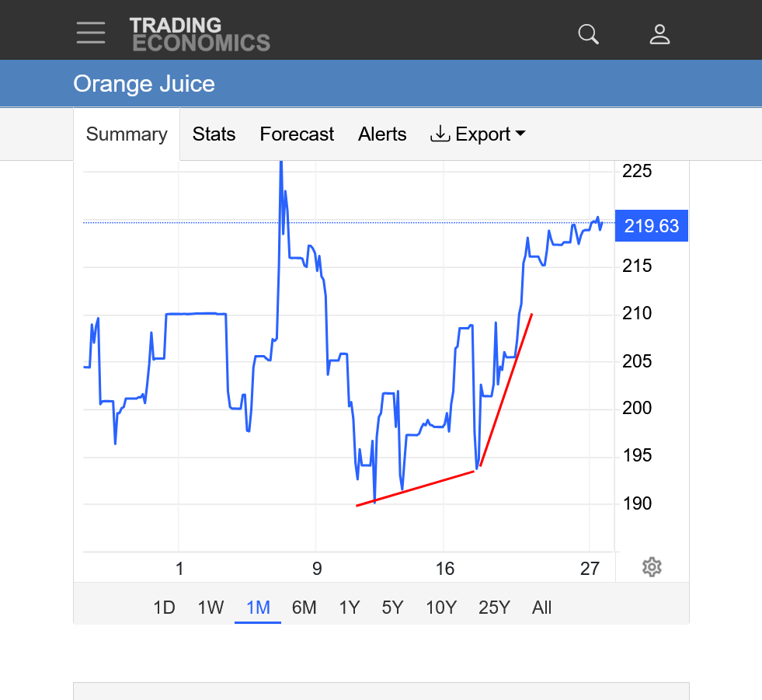Show the 25Y price history

494,608
